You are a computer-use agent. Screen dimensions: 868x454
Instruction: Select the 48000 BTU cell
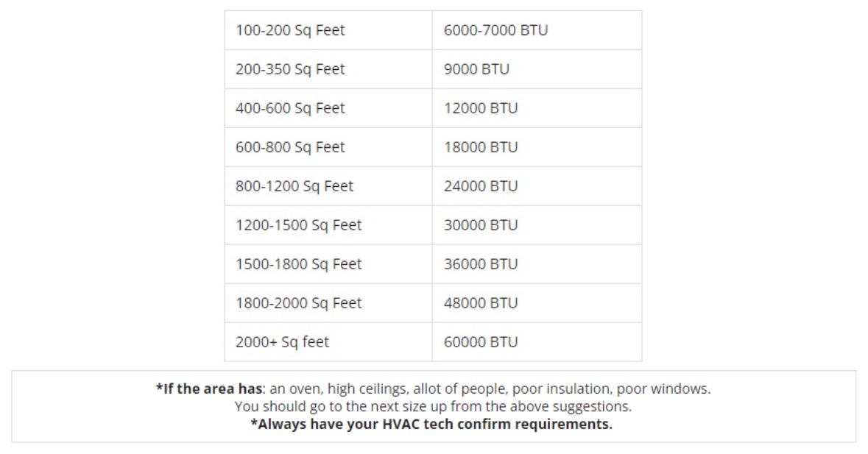coord(481,303)
